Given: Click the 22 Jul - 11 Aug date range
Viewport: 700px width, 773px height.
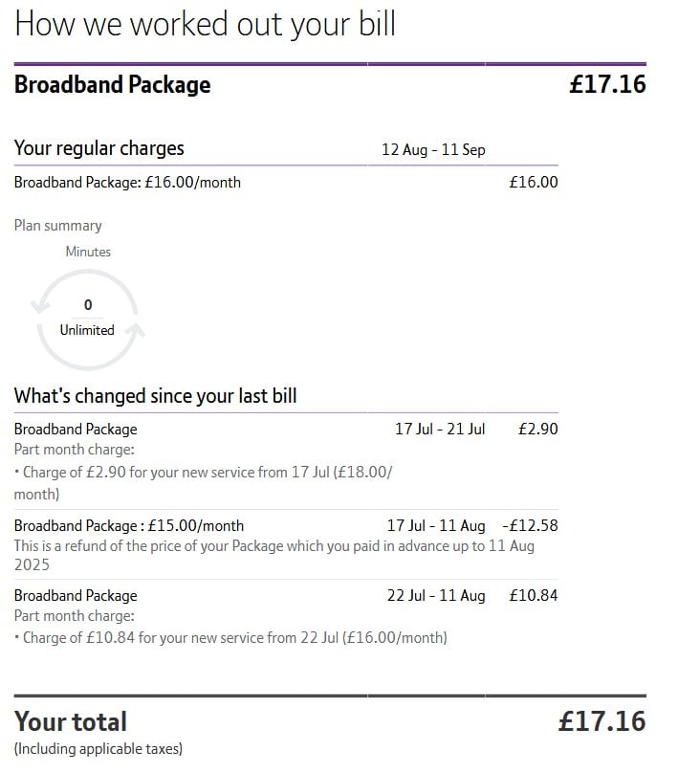Looking at the screenshot, I should coord(436,595).
